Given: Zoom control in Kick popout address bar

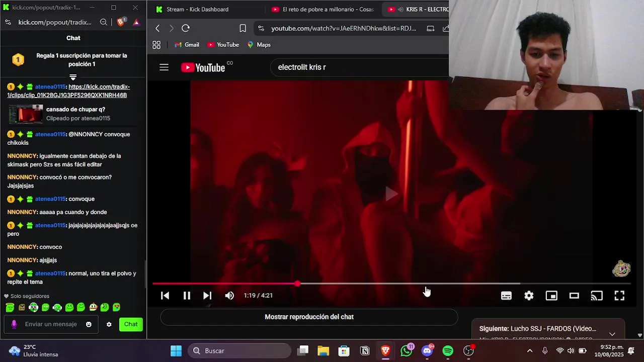Looking at the screenshot, I should coord(104,22).
